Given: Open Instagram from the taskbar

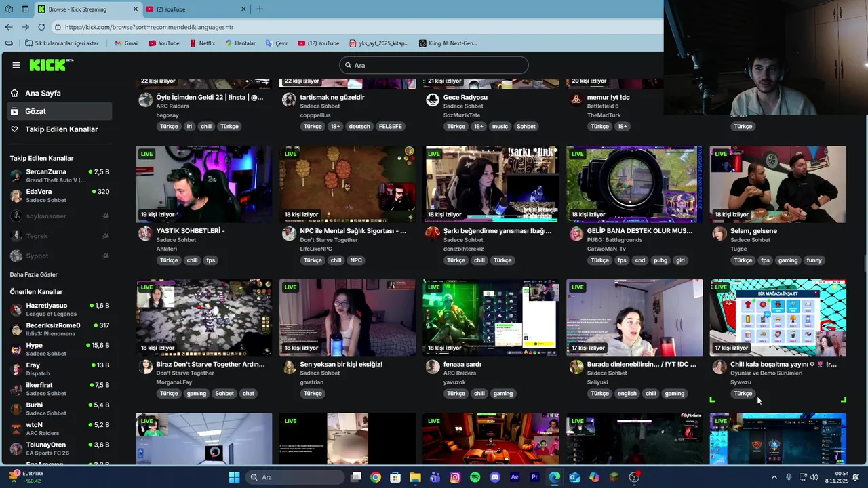Looking at the screenshot, I should [x=455, y=477].
